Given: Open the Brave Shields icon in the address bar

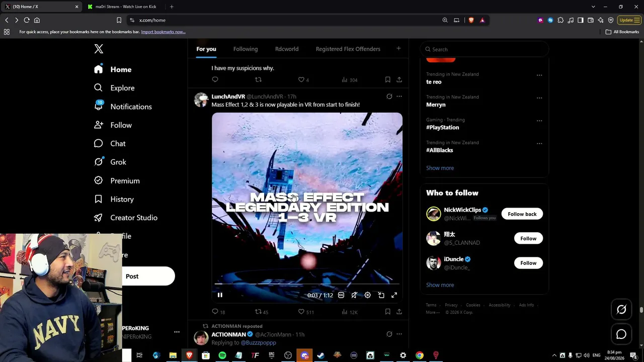Looking at the screenshot, I should [x=471, y=20].
